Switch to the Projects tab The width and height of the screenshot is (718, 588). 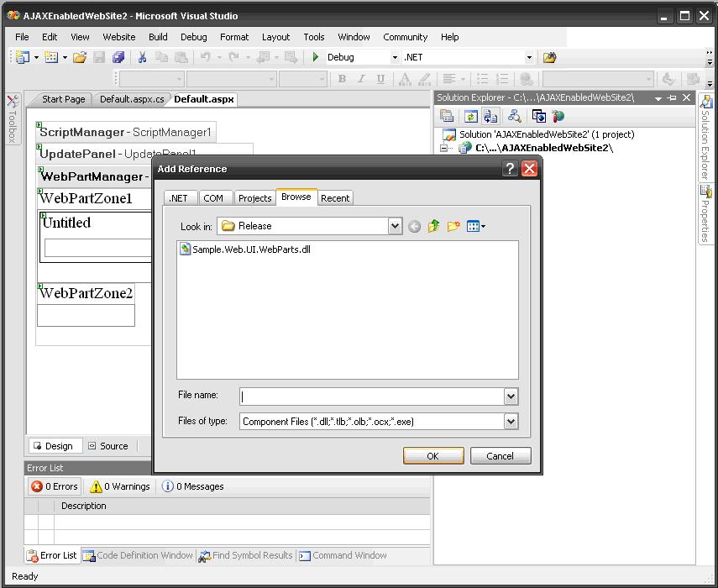[255, 198]
